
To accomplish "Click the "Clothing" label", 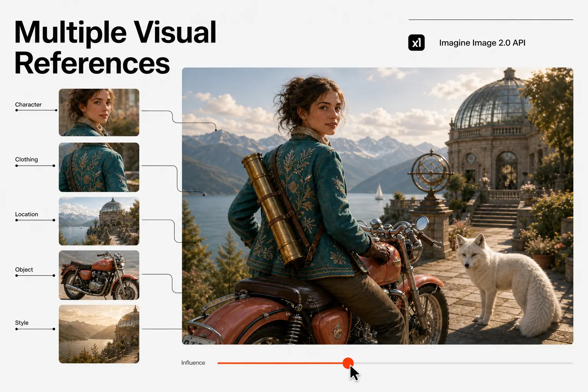I will [x=26, y=159].
